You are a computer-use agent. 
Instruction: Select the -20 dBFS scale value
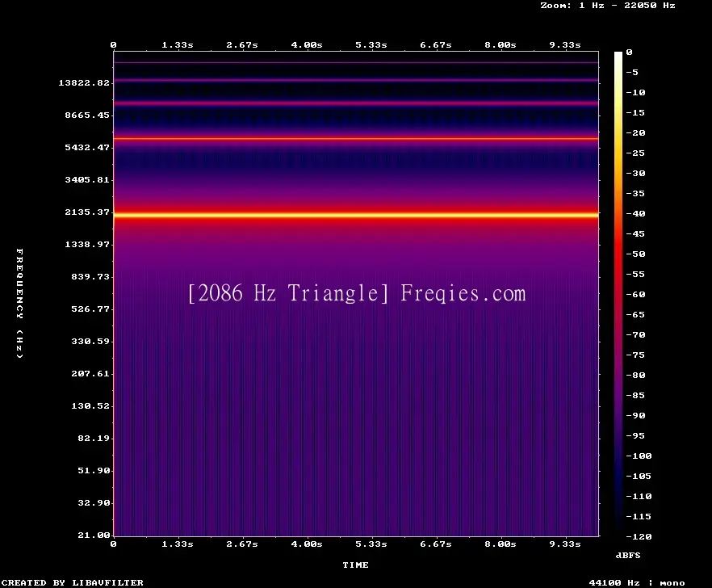[x=635, y=132]
